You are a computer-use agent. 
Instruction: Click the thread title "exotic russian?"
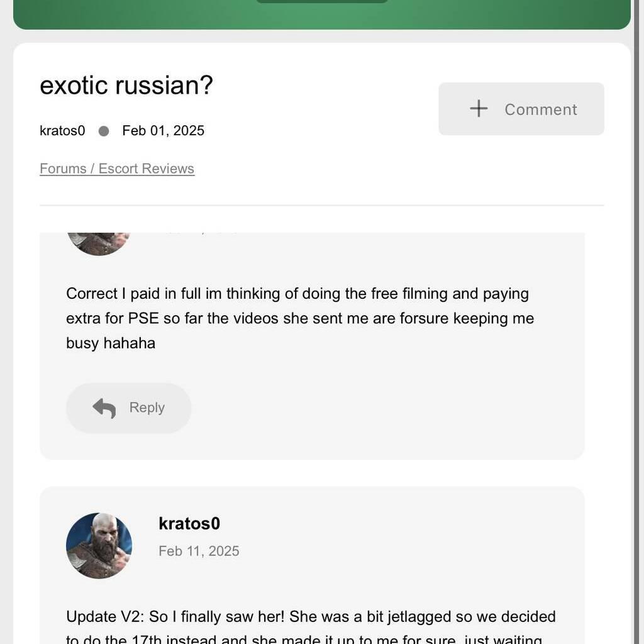pos(126,85)
